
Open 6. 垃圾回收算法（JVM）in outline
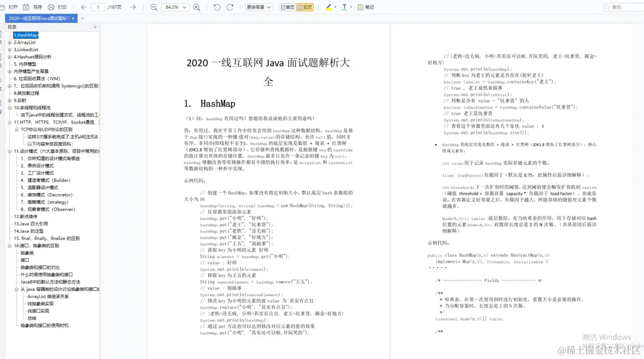[37, 79]
